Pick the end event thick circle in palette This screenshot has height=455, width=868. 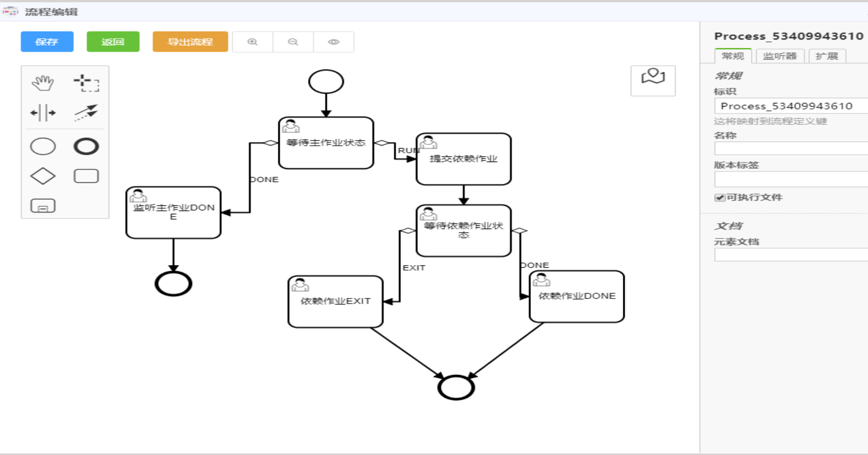point(86,146)
